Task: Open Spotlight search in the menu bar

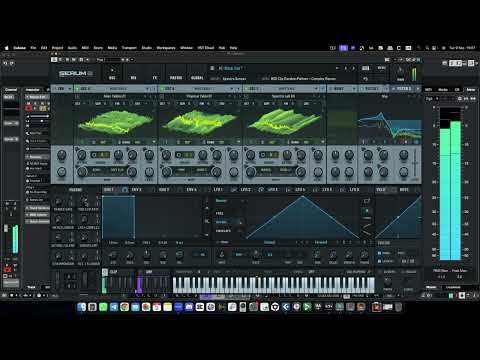Action: tap(427, 48)
